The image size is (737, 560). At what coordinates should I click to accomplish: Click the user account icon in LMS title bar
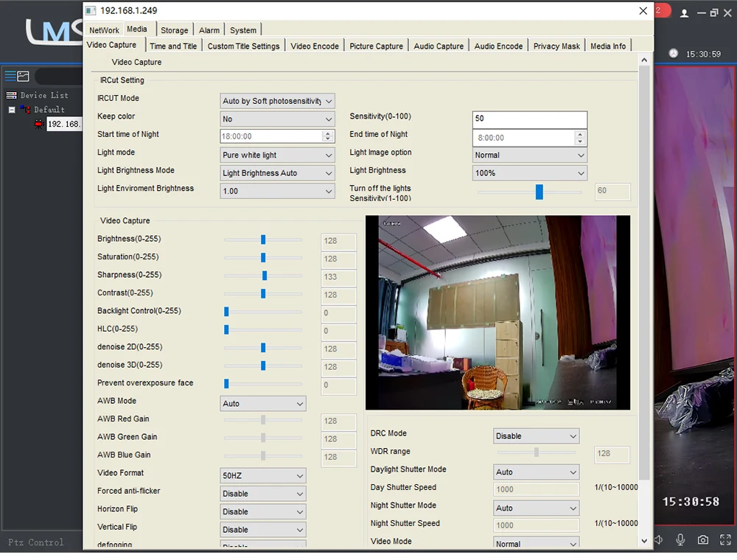point(685,13)
